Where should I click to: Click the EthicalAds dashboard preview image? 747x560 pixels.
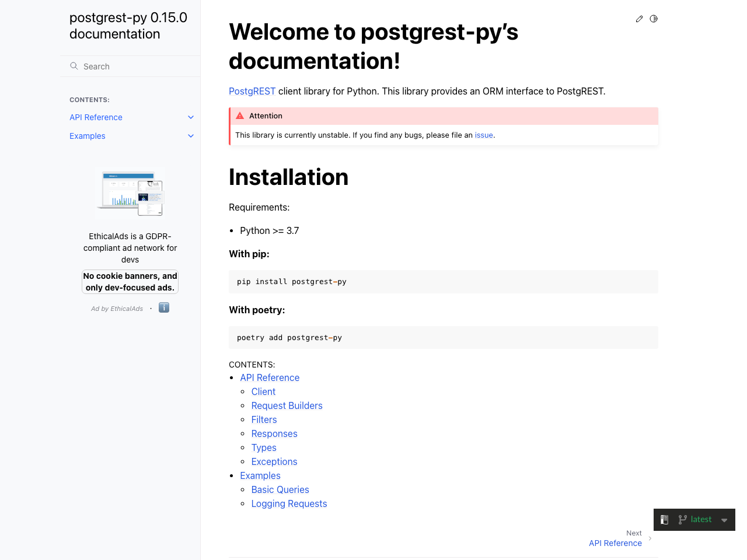tap(130, 192)
